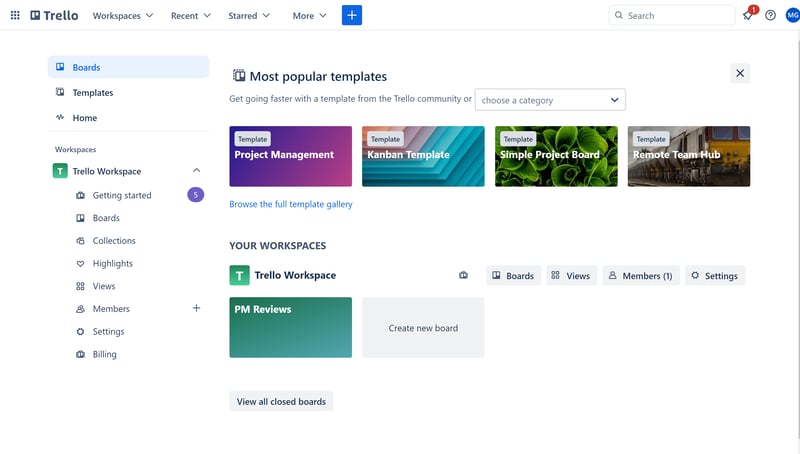Browse the full template gallery link
The height and width of the screenshot is (454, 800).
coord(291,204)
